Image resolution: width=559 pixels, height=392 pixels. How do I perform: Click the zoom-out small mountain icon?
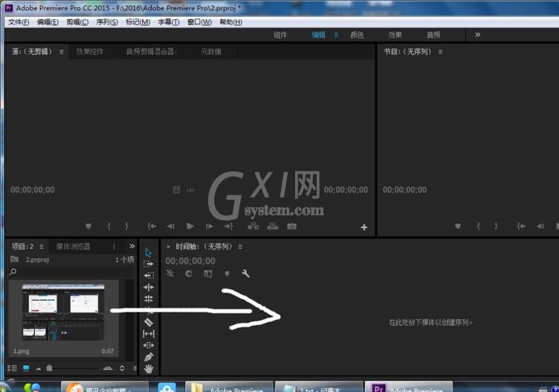39,369
